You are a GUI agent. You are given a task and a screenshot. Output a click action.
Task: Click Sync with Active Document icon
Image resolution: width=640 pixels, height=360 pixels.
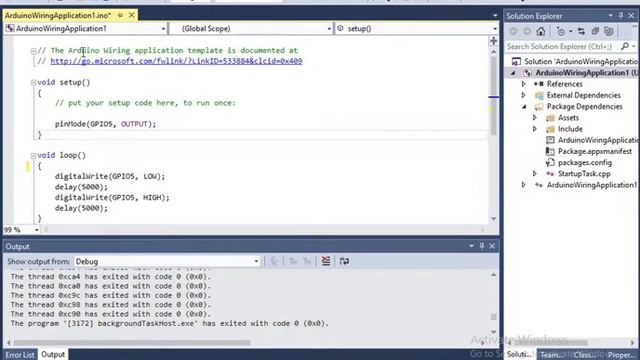coord(581,31)
